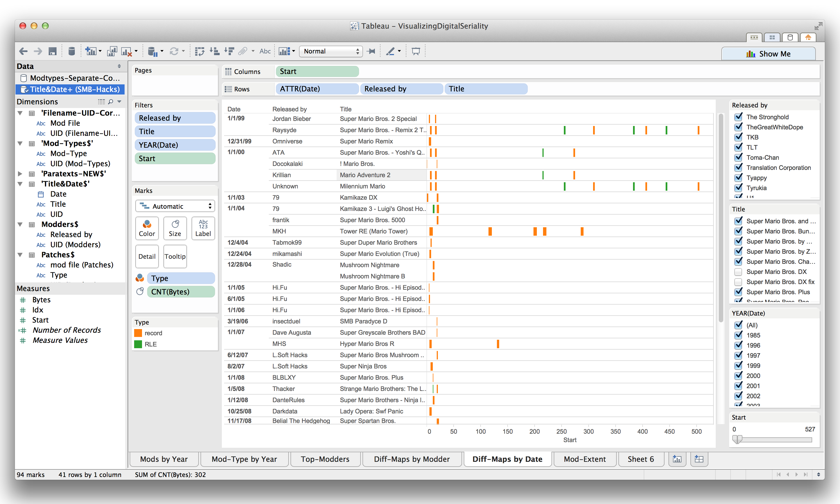Open the Show Me panel
The image size is (840, 504).
[768, 54]
